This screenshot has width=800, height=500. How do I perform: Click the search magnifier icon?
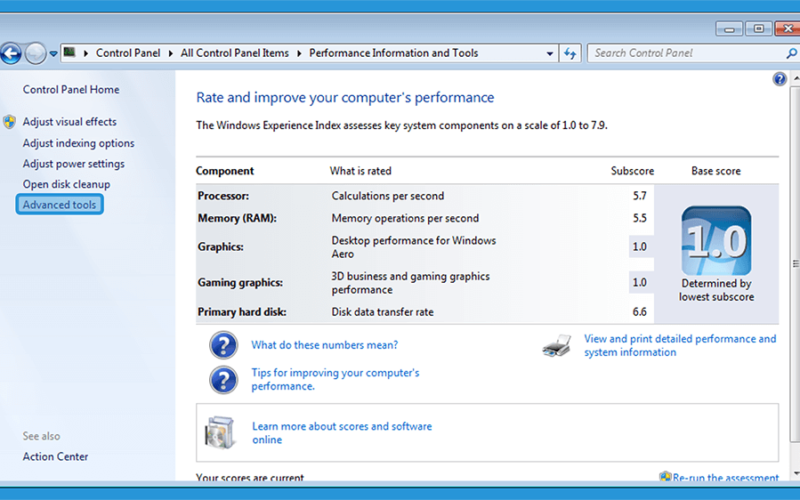click(791, 53)
